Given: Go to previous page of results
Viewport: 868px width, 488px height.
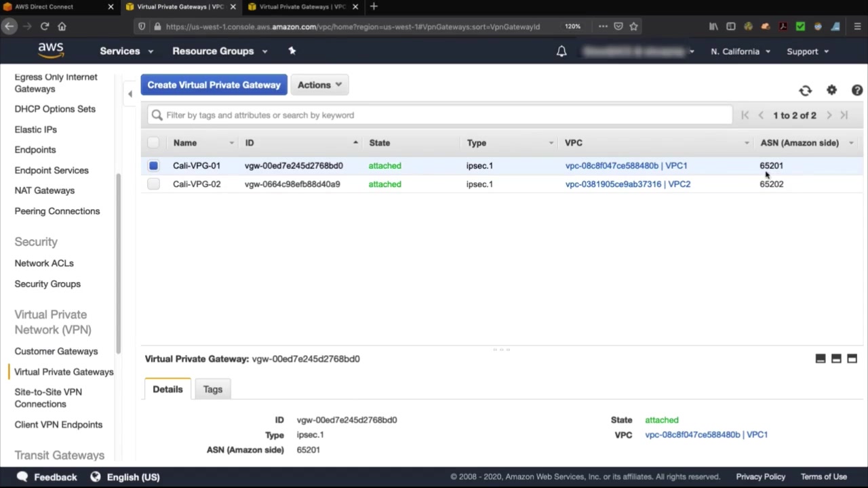Looking at the screenshot, I should (761, 115).
